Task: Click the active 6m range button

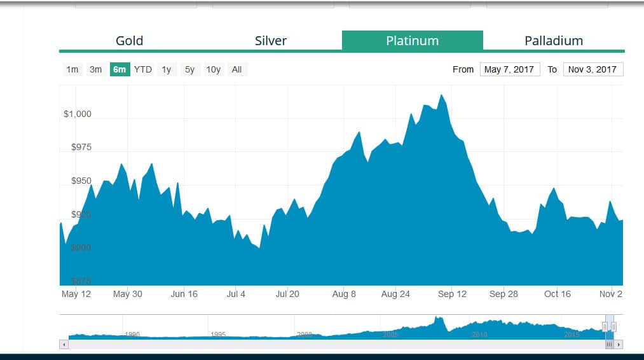Action: coord(120,69)
